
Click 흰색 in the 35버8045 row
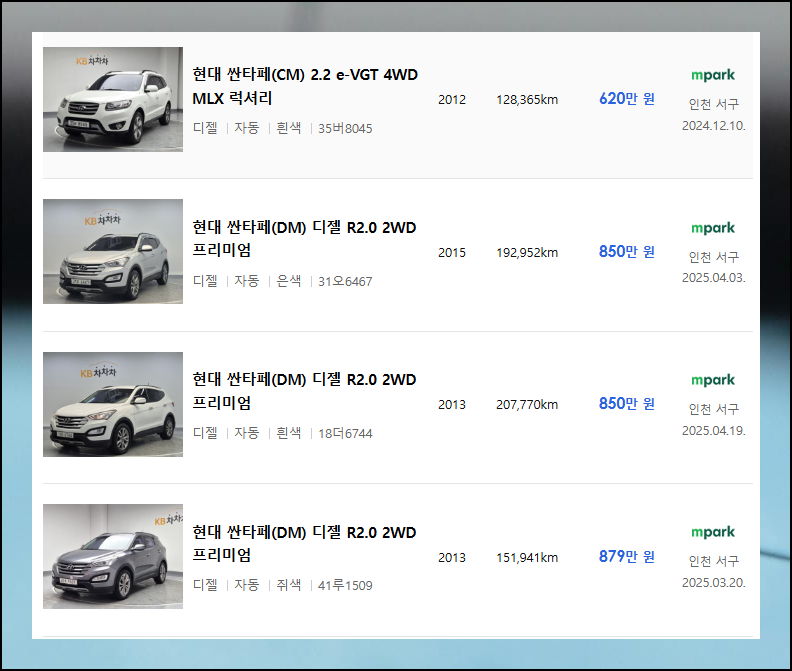pyautogui.click(x=289, y=128)
